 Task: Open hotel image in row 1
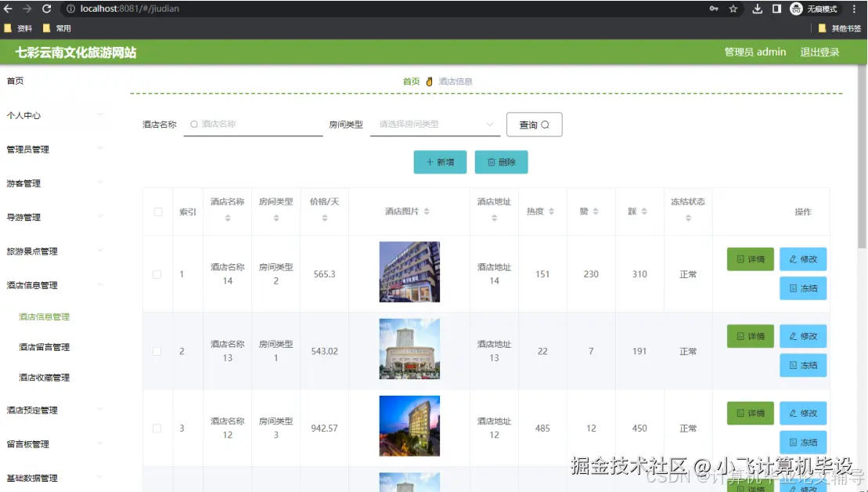tap(409, 272)
